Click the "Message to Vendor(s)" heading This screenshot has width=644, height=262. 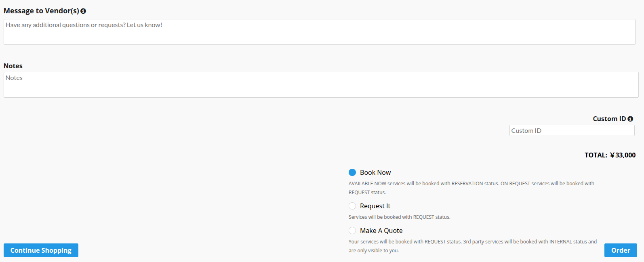coord(41,11)
